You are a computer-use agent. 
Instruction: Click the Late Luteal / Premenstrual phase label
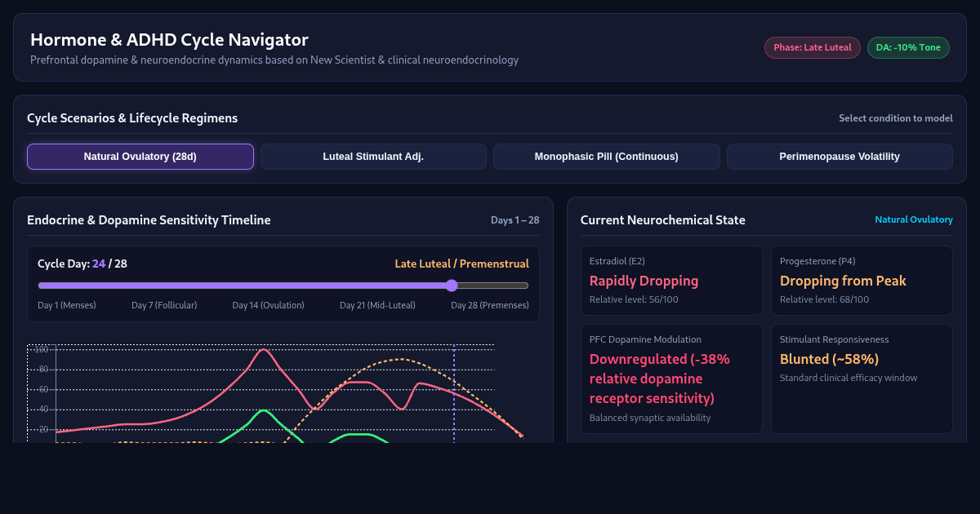461,264
